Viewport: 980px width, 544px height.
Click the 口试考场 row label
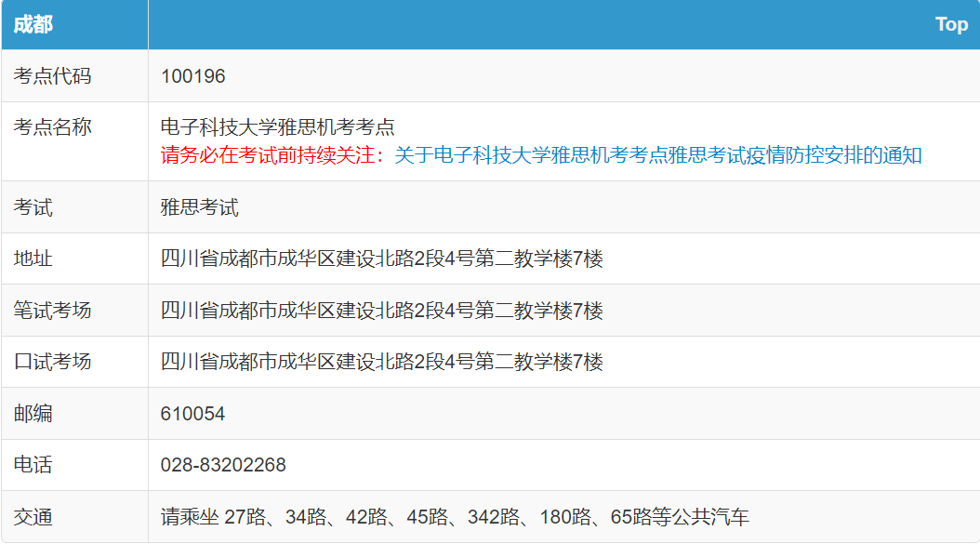pos(53,362)
